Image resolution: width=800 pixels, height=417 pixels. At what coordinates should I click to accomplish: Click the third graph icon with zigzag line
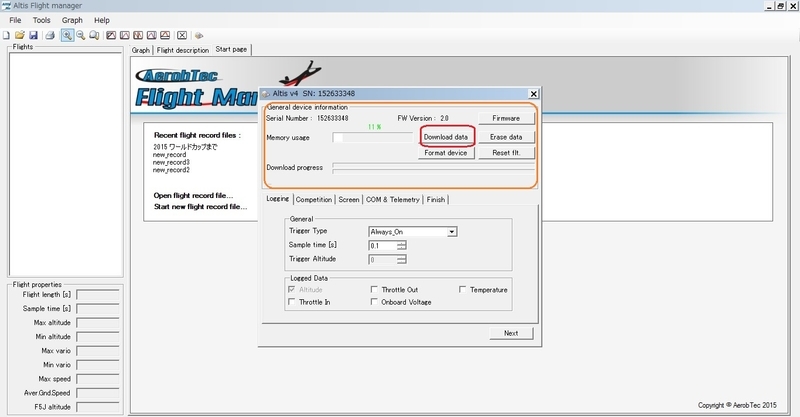[x=138, y=35]
